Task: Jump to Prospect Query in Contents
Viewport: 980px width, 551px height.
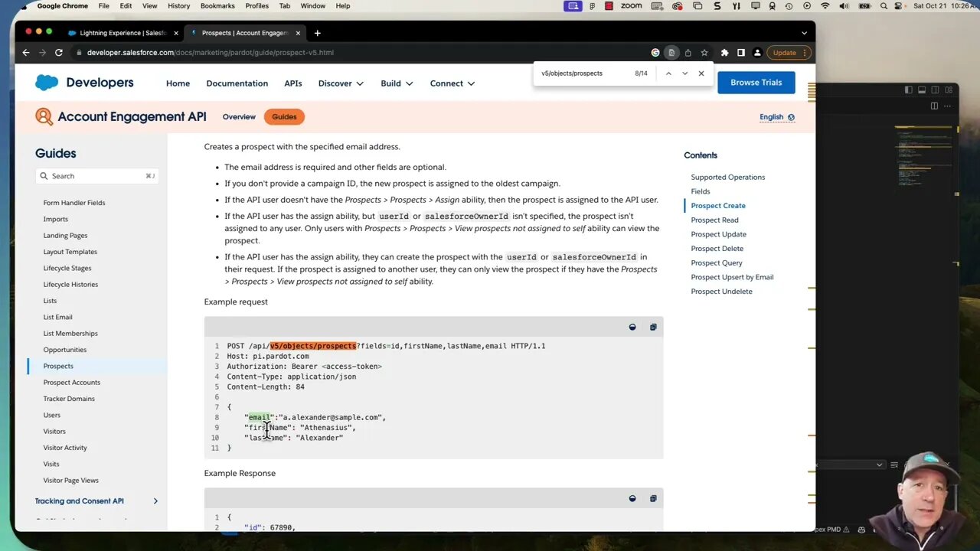Action: pyautogui.click(x=717, y=262)
